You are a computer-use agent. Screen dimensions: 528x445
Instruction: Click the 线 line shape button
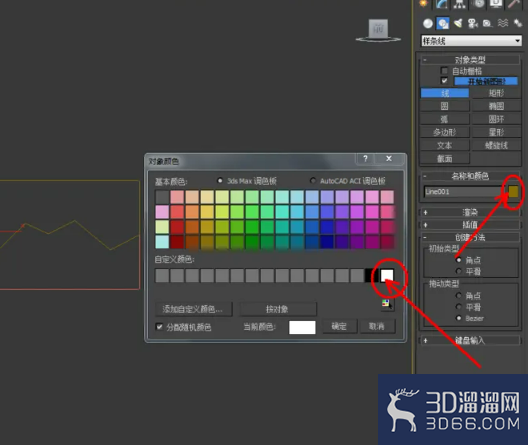coord(445,93)
